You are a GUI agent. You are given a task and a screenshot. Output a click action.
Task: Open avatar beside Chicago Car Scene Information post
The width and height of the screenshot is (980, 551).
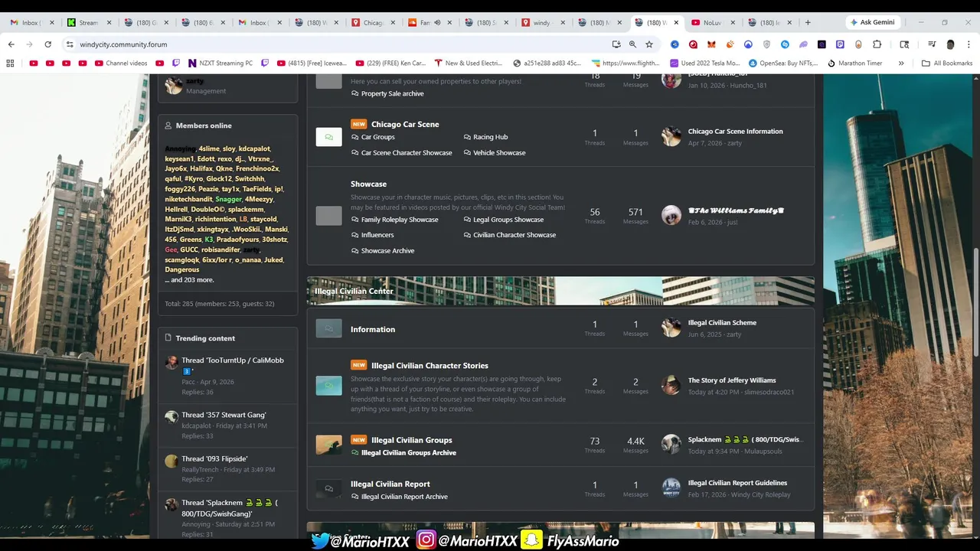click(671, 136)
